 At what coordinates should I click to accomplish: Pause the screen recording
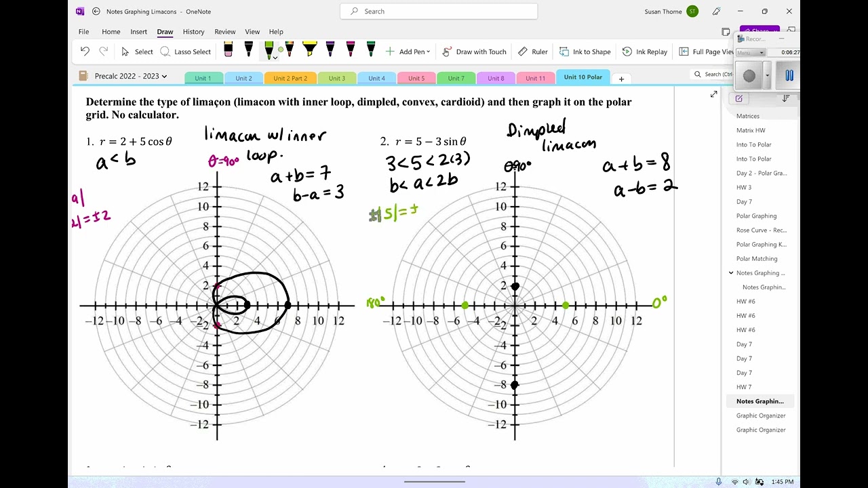[x=789, y=76]
